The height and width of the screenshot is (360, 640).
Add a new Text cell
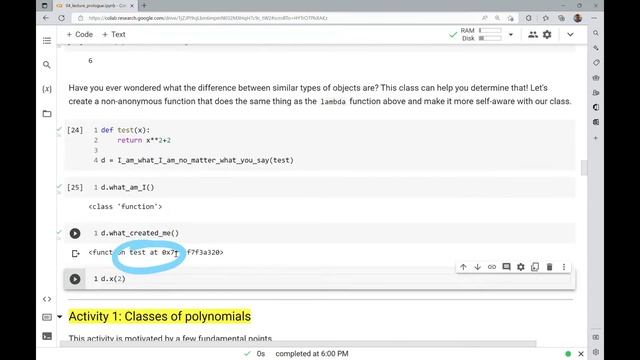click(x=113, y=35)
